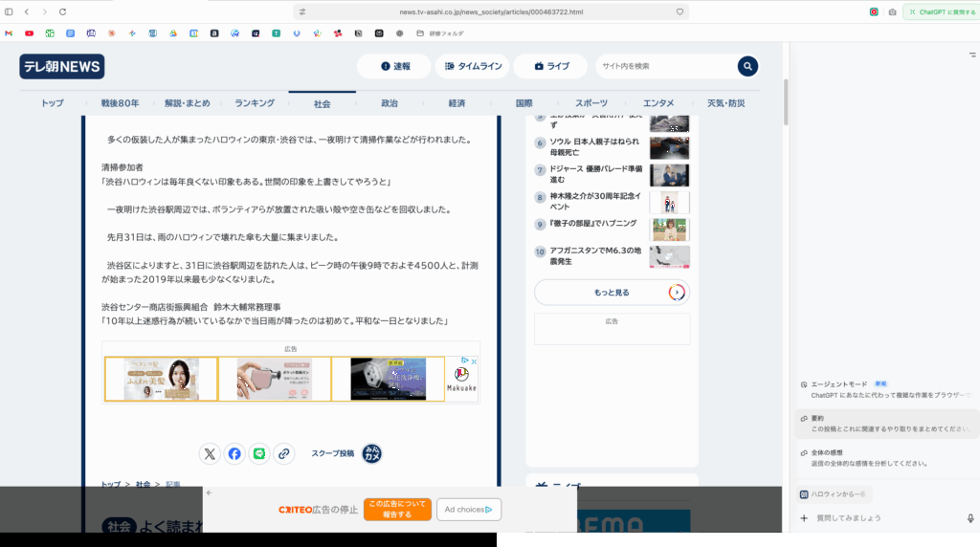Open the みんカメ scoop posting icon
Image resolution: width=980 pixels, height=547 pixels.
(x=372, y=454)
